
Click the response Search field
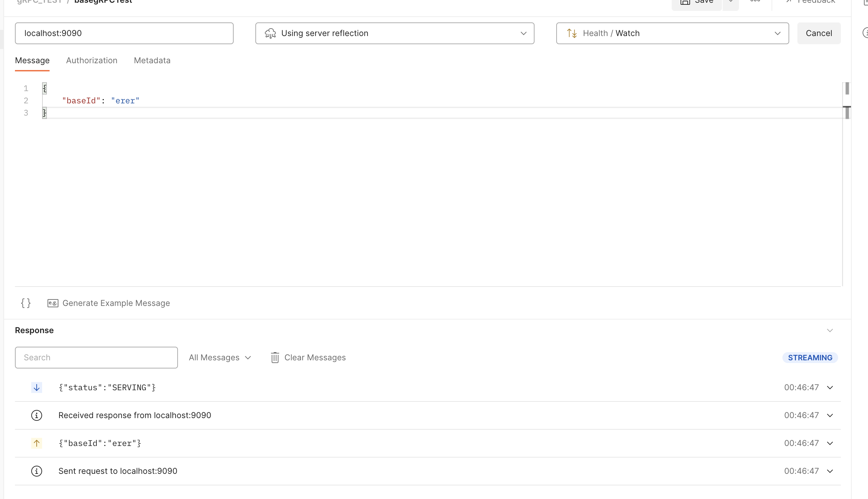point(96,358)
